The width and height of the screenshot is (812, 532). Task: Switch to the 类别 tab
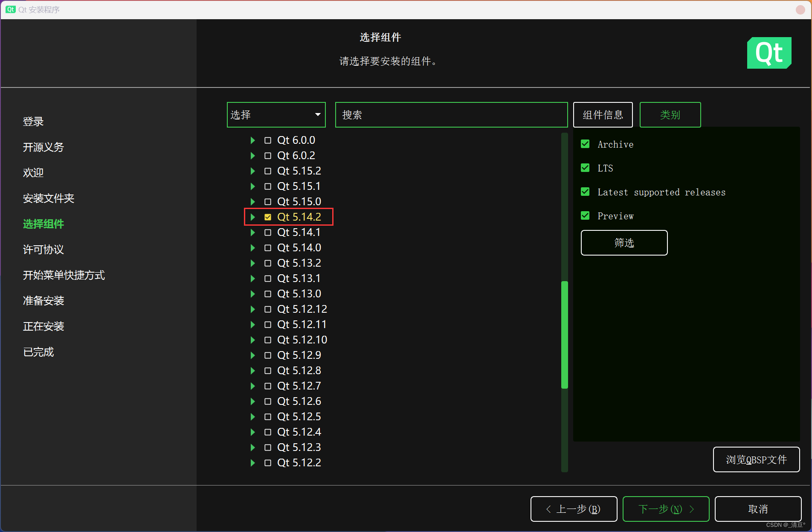click(x=670, y=115)
